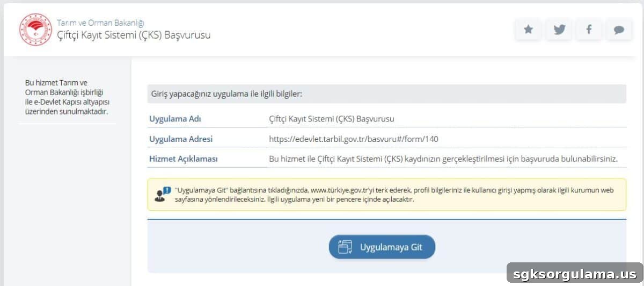Click the star favorite icon
The width and height of the screenshot is (644, 286).
pos(529,30)
